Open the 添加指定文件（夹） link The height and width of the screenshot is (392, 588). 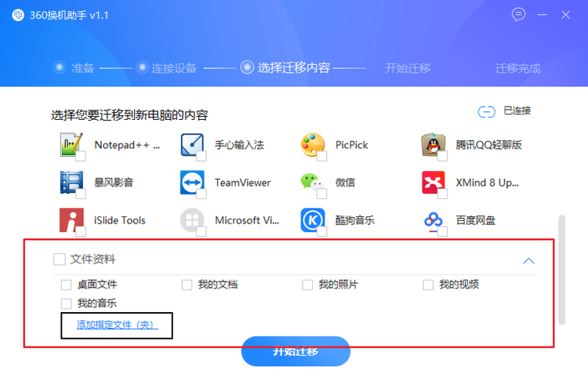pyautogui.click(x=118, y=325)
